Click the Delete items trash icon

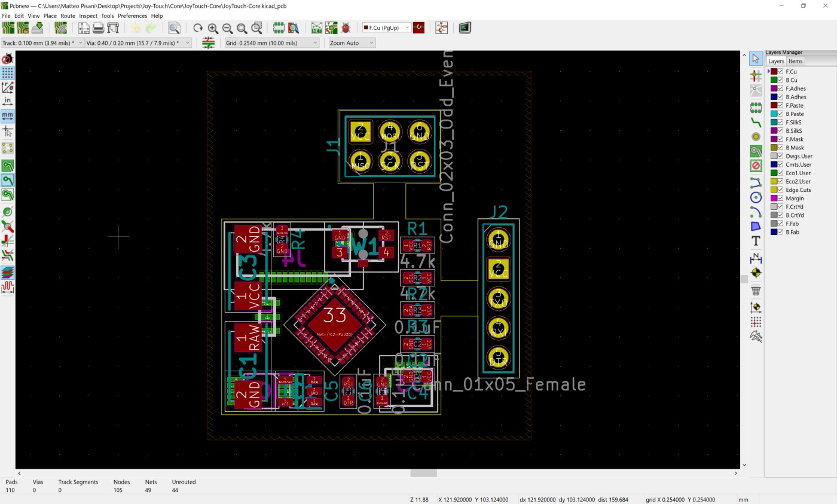coord(756,291)
